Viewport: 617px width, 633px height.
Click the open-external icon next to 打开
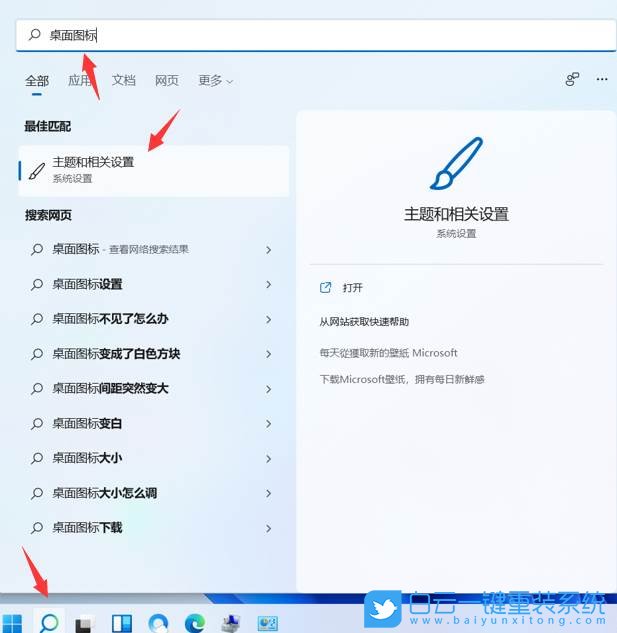[x=325, y=287]
